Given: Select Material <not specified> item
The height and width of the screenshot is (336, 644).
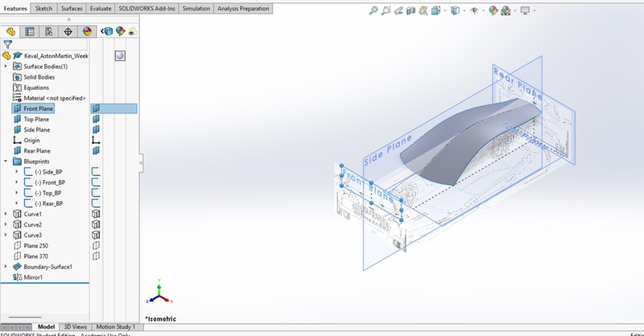Looking at the screenshot, I should tap(55, 98).
